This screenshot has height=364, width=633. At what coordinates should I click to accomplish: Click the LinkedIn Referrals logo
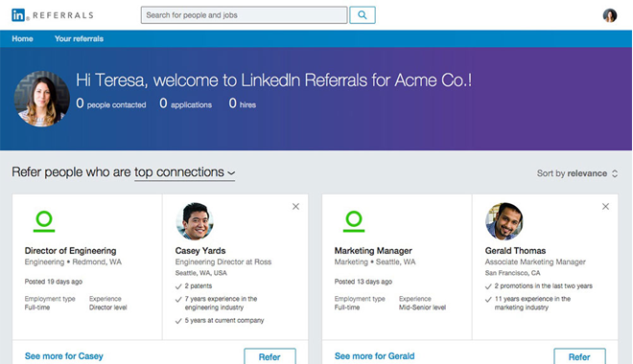[x=53, y=15]
